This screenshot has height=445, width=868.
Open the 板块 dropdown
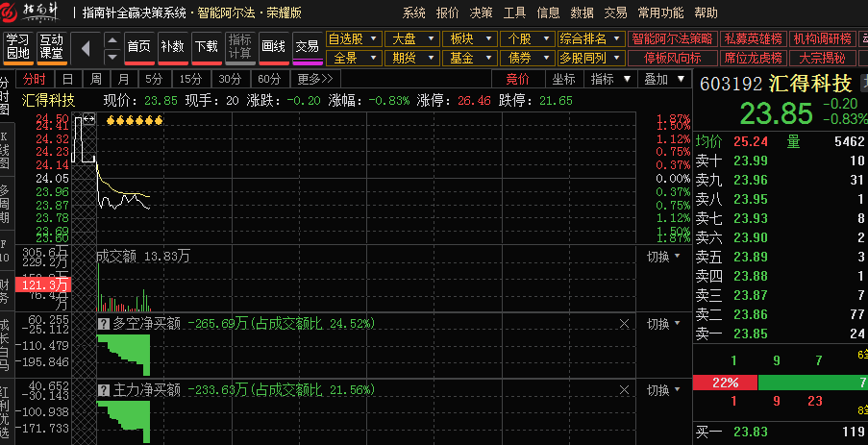(469, 38)
